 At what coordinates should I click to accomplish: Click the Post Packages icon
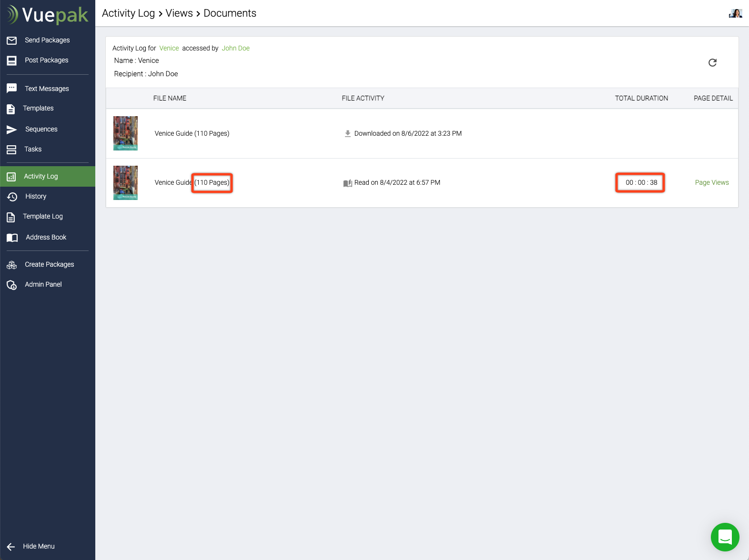[x=12, y=60]
